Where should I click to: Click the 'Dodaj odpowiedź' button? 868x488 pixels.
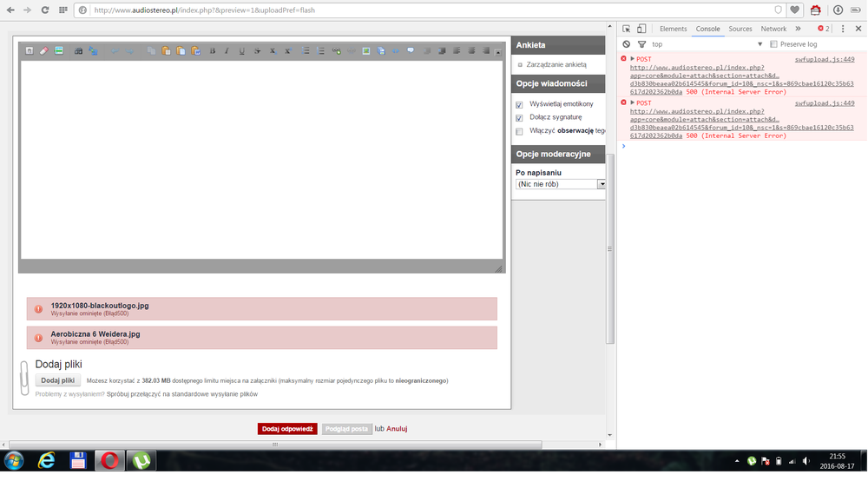click(287, 429)
